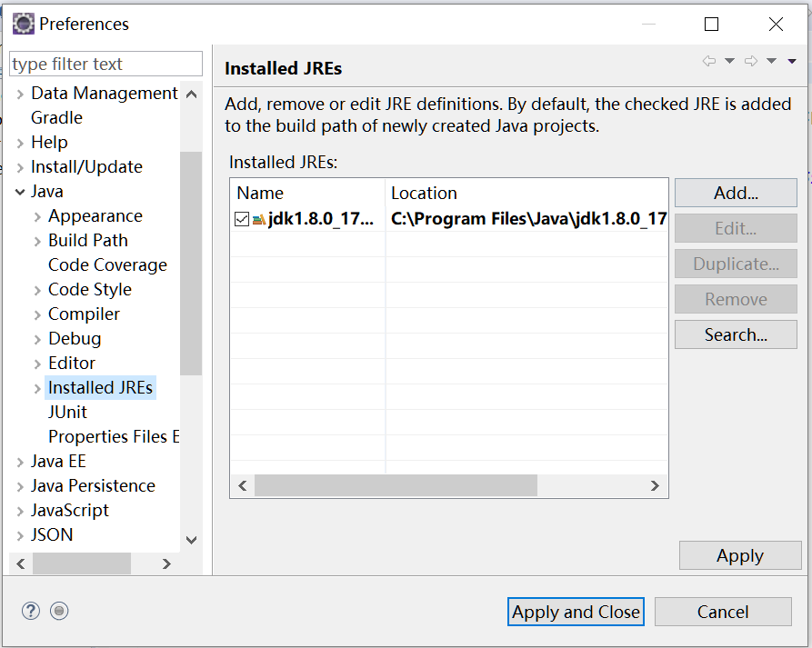Screen dimensions: 812x648
Task: Click the Search... button
Action: coord(736,334)
